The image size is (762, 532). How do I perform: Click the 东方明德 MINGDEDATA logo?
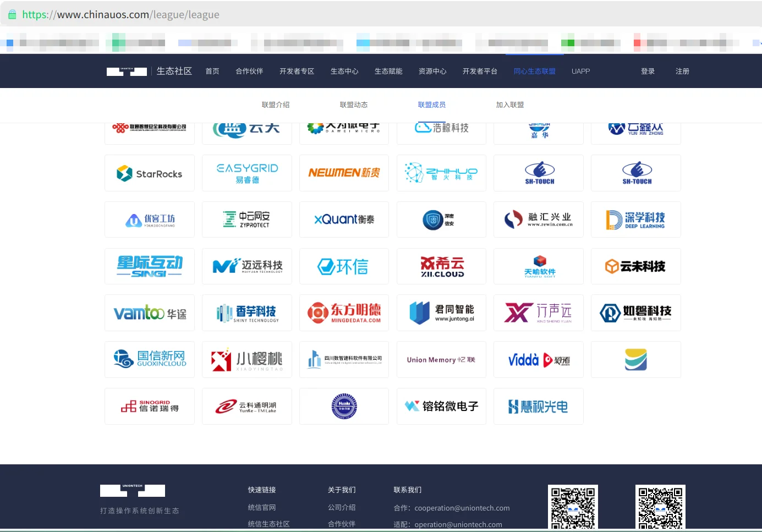pos(344,313)
